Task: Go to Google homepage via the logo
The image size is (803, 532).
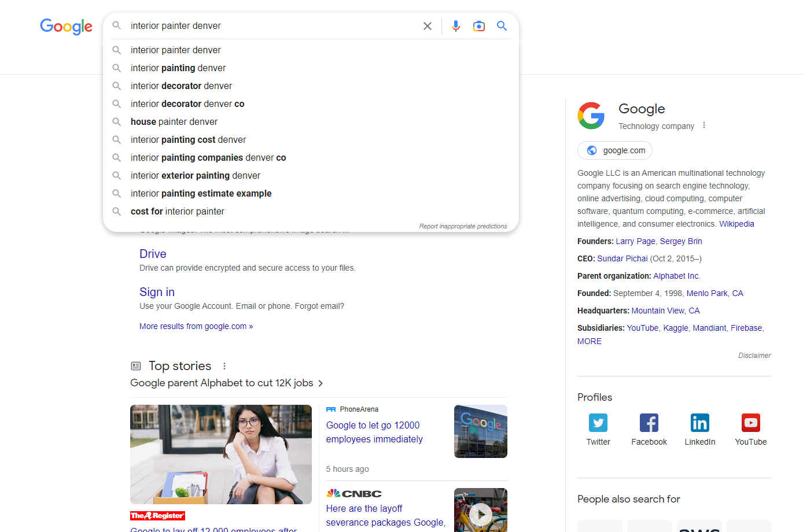Action: click(66, 27)
